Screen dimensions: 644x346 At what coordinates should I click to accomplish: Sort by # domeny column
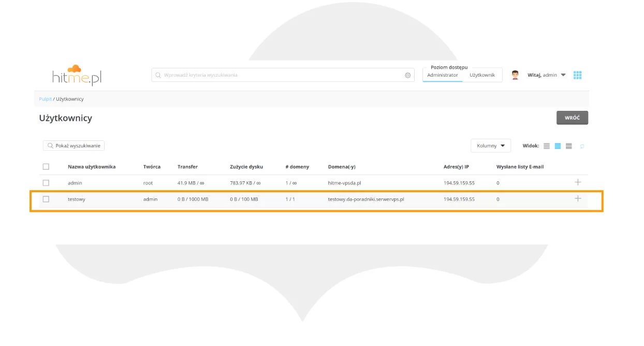coord(297,167)
